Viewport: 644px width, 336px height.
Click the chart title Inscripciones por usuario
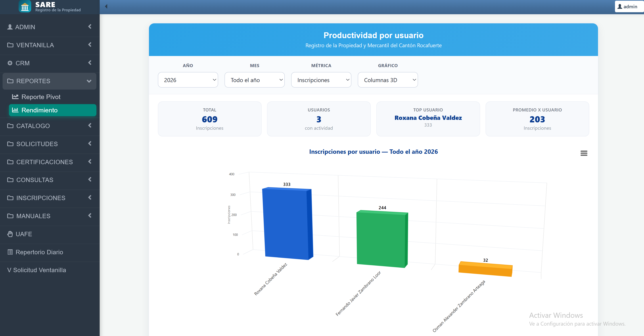point(373,152)
